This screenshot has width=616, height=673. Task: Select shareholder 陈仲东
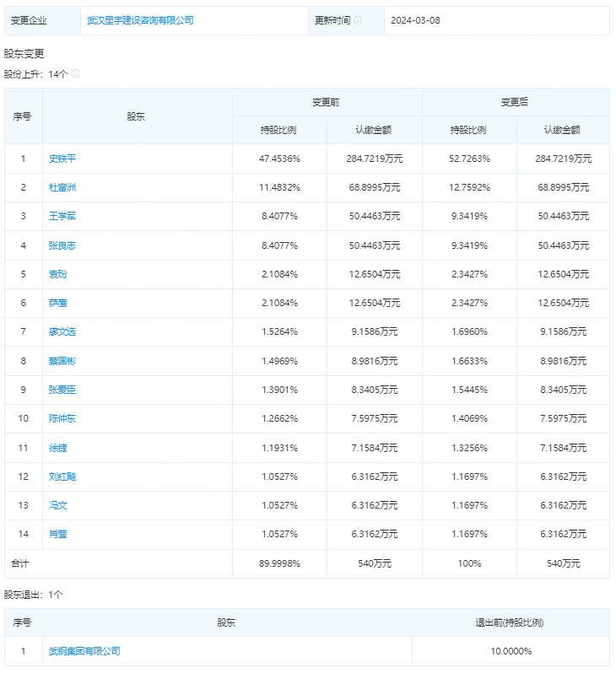click(x=62, y=419)
